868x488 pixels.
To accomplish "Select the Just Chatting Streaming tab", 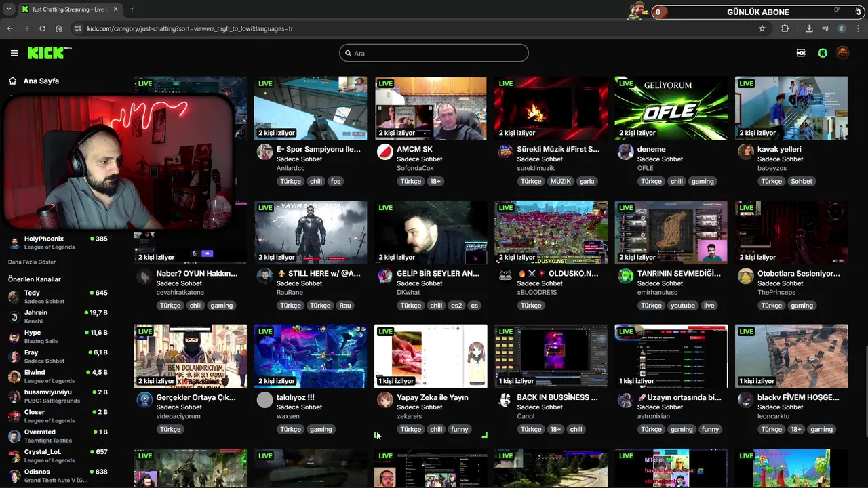I will [x=69, y=9].
